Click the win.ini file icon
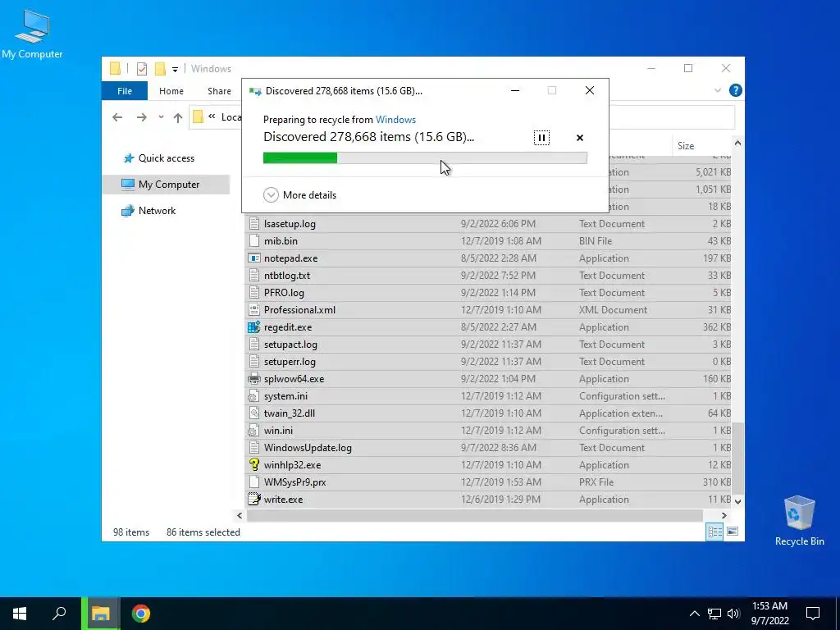The width and height of the screenshot is (840, 630). [x=254, y=430]
